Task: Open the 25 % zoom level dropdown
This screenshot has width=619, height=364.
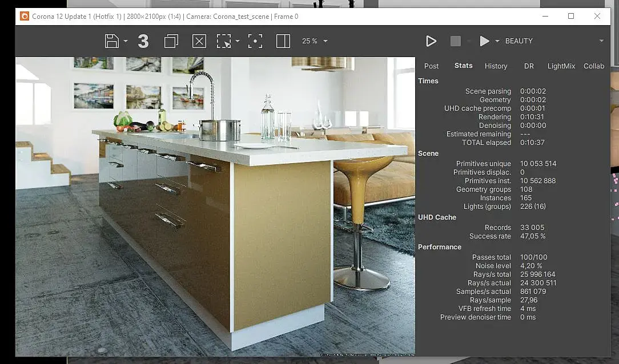Action: point(315,41)
